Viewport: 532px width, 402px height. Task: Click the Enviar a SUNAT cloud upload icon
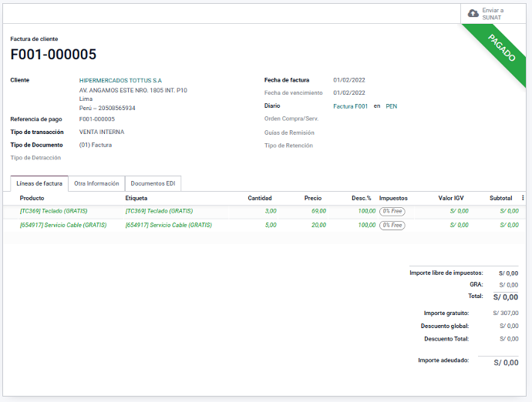click(473, 13)
